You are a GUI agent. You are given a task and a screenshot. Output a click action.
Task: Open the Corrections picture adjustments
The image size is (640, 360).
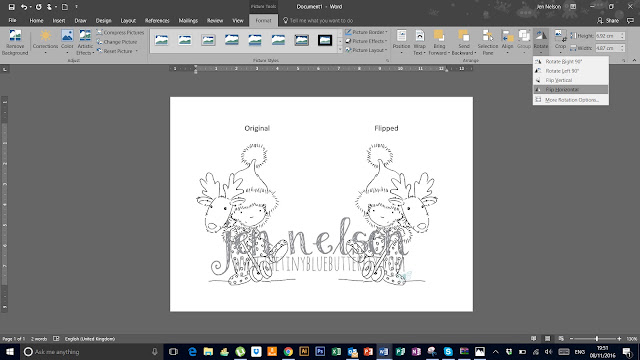click(45, 42)
